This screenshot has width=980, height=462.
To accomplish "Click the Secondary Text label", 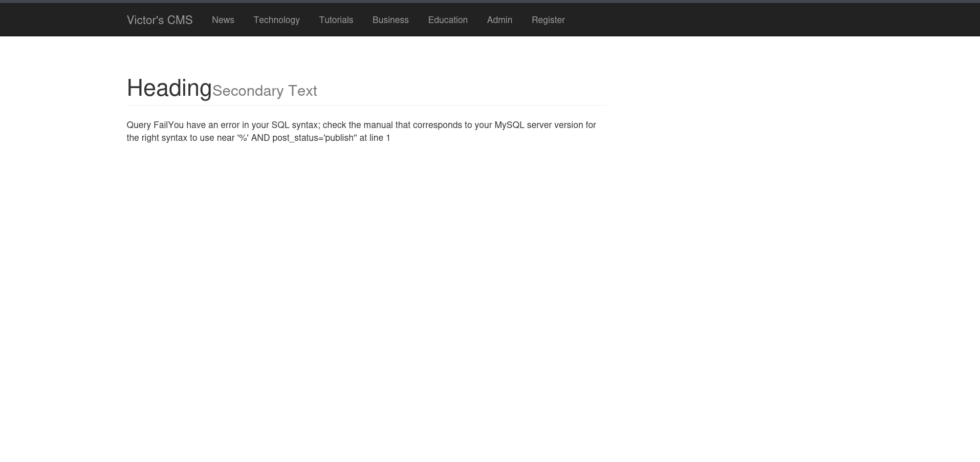I will 265,91.
